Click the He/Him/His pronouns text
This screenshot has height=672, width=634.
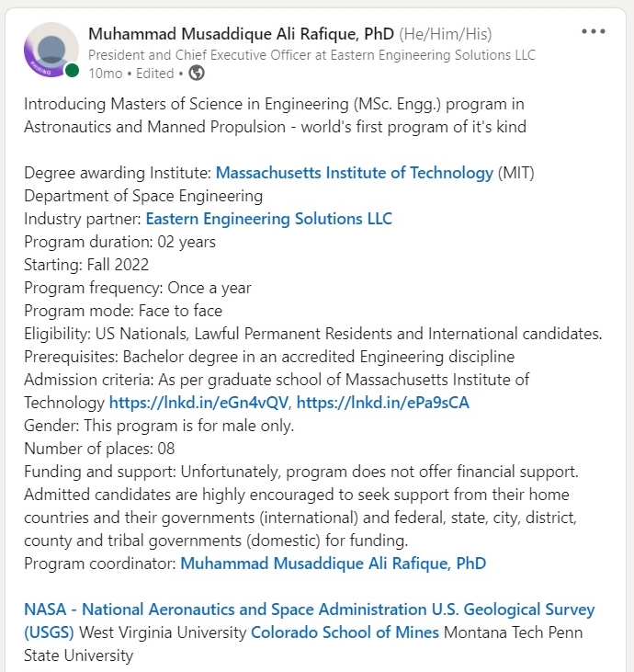446,34
